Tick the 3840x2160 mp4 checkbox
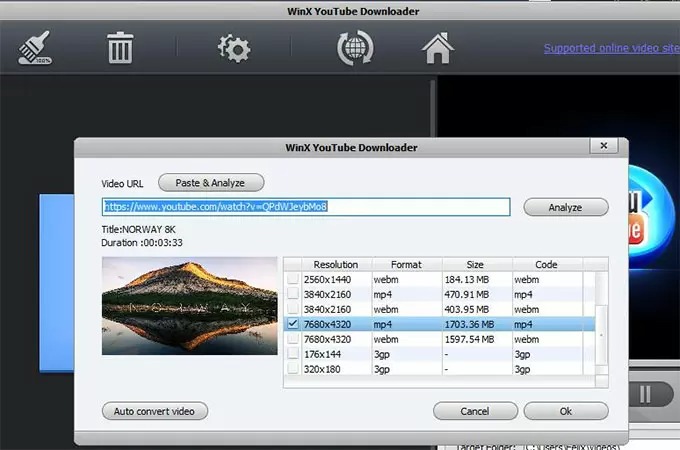The image size is (680, 450). click(x=293, y=295)
